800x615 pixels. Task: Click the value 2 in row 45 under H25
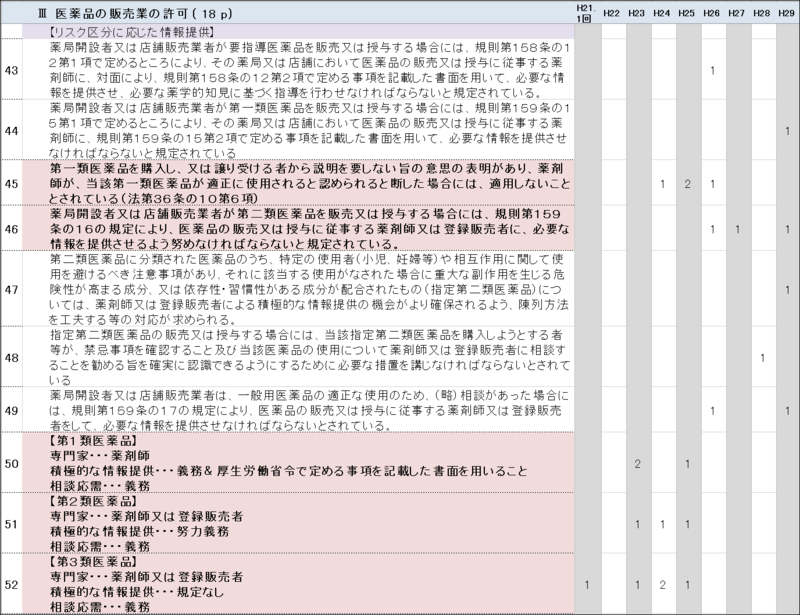687,184
